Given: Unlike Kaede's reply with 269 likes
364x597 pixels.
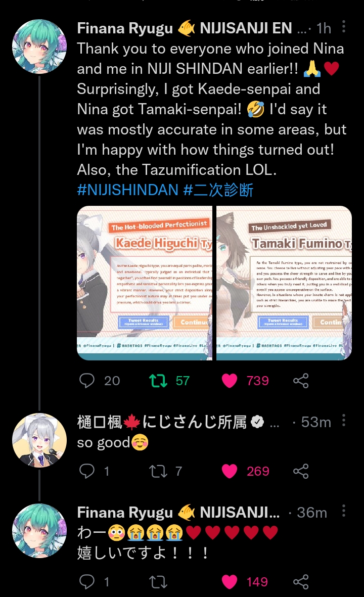Looking at the screenshot, I should pos(229,471).
